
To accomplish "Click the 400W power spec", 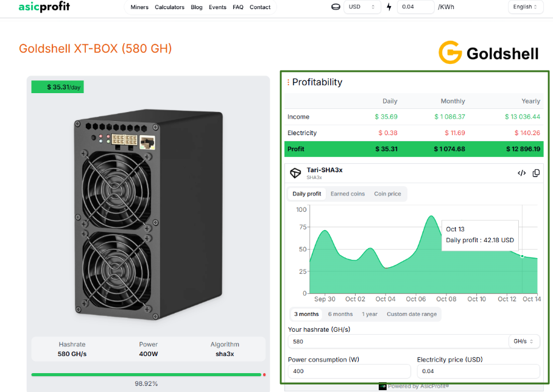I will click(149, 354).
